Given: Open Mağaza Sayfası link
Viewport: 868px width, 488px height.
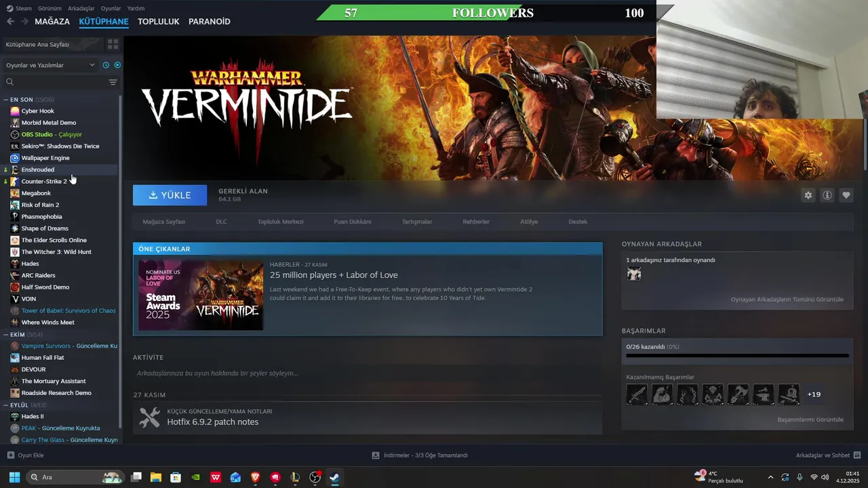Looking at the screenshot, I should (164, 222).
